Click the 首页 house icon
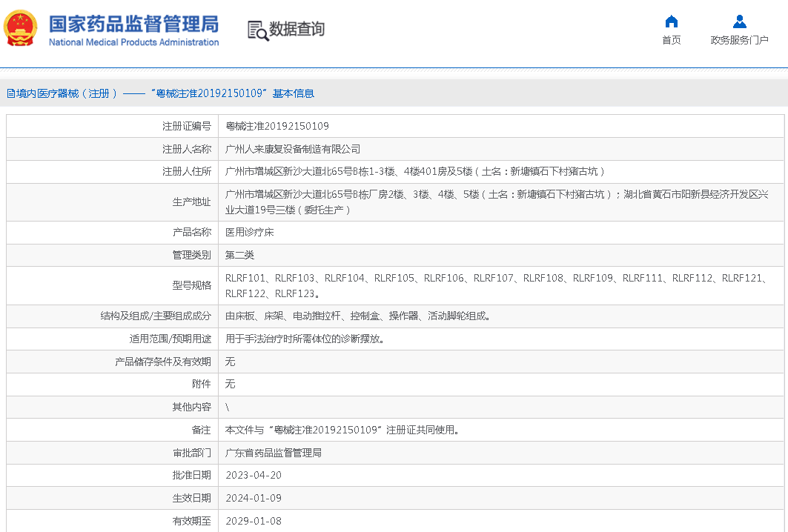 pos(671,21)
